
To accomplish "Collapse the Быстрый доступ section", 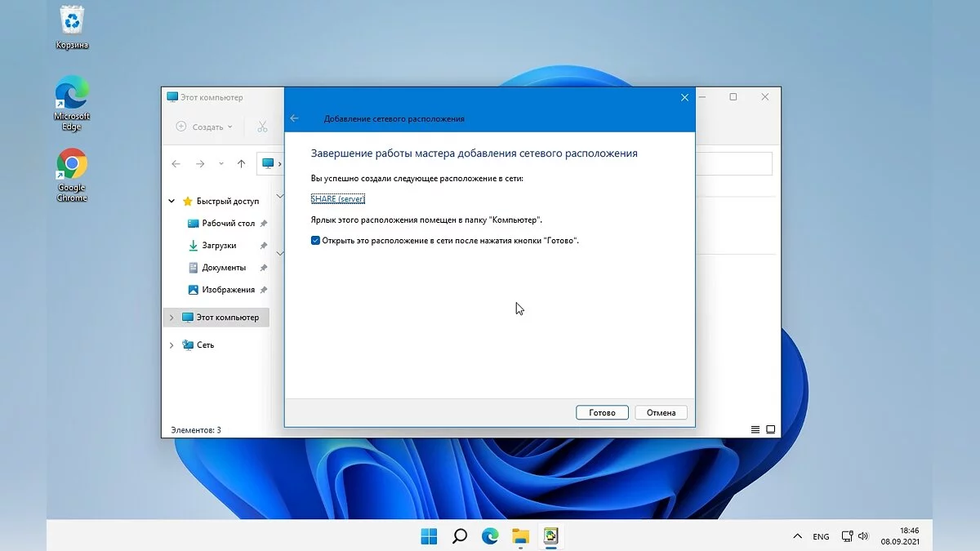I will 171,201.
